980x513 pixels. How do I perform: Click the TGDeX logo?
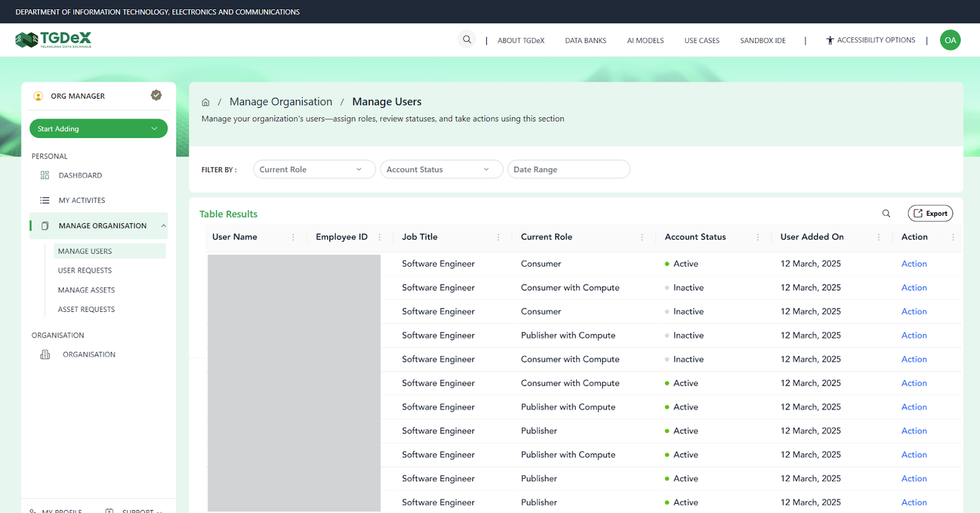53,40
